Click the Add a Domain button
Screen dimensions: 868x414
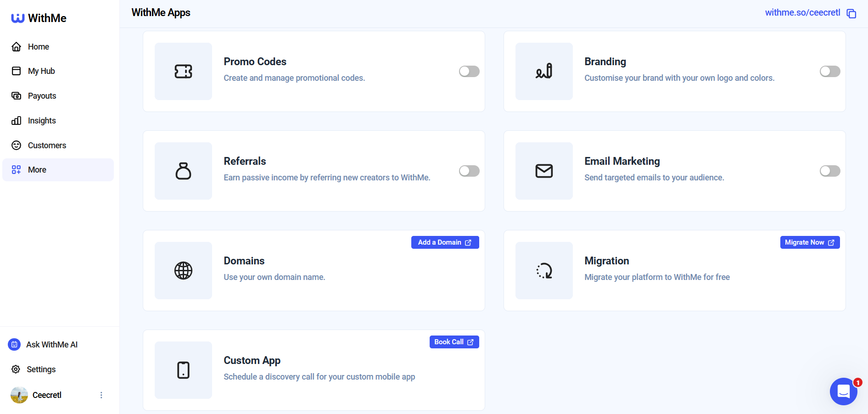click(x=444, y=242)
